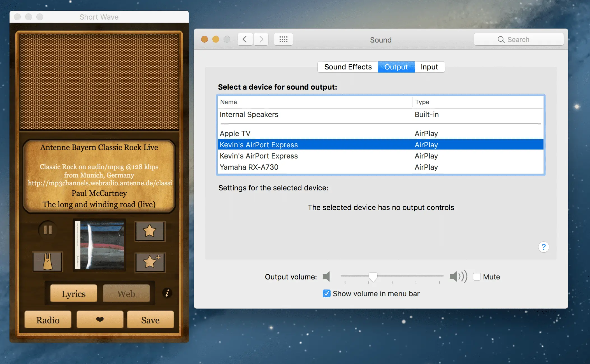
Task: Toggle the Mute checkbox
Action: coord(477,277)
